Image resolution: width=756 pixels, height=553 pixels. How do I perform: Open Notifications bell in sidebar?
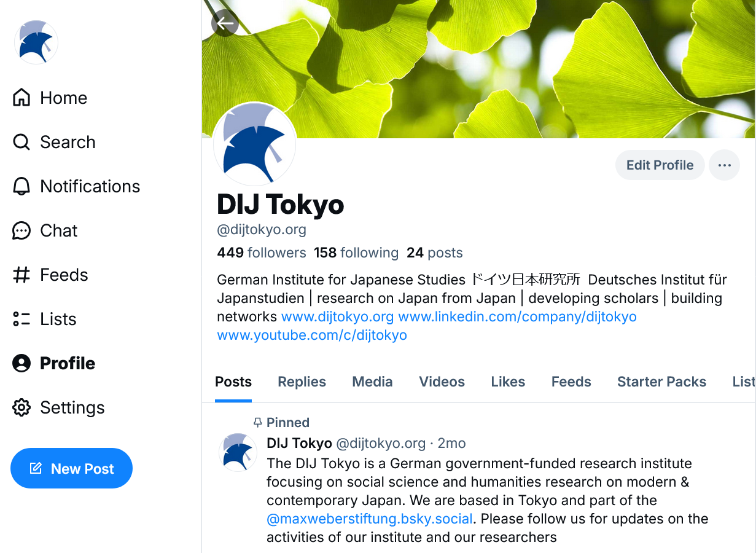(x=77, y=186)
